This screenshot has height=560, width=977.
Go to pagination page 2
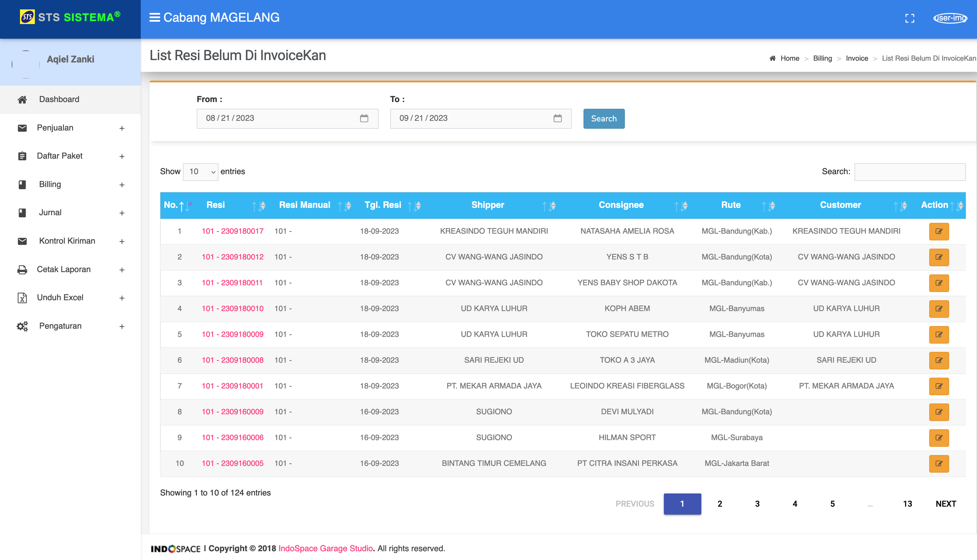coord(720,504)
